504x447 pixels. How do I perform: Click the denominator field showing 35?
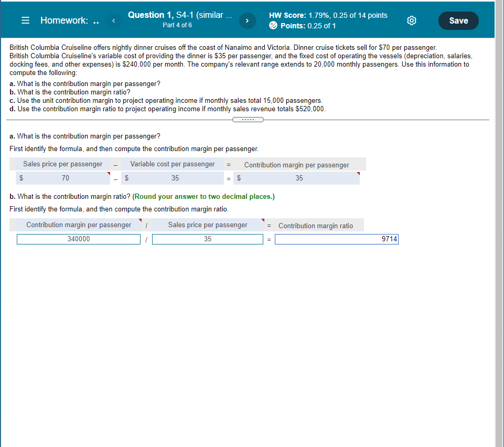click(207, 239)
